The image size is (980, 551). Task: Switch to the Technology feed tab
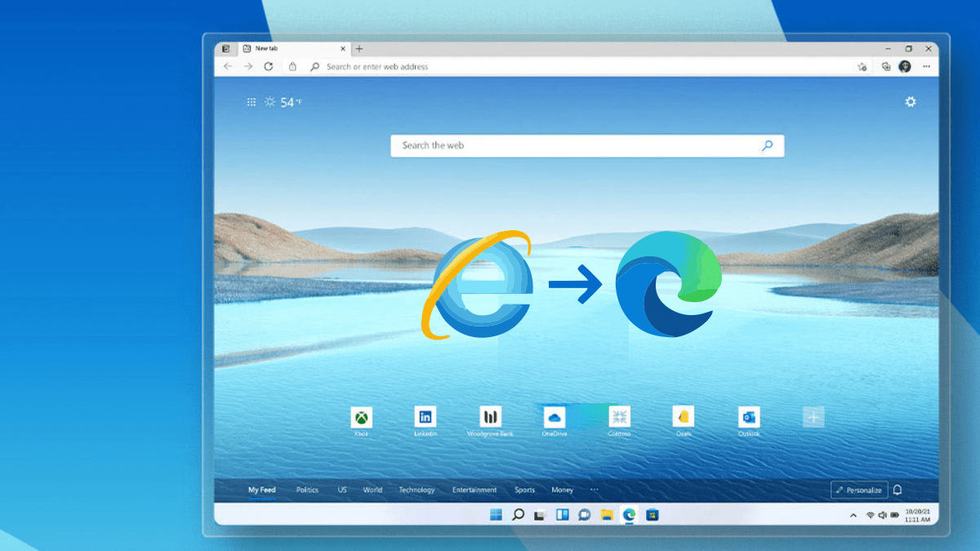pyautogui.click(x=416, y=490)
